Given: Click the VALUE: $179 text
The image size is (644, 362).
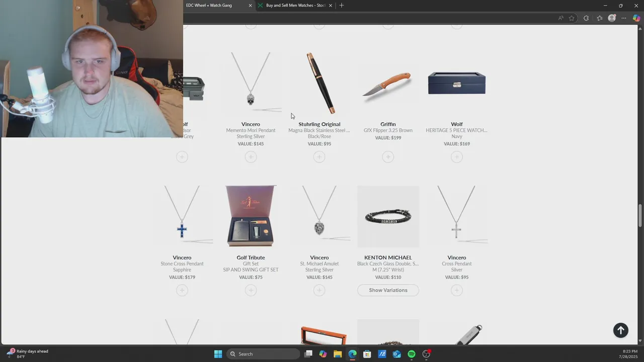Looking at the screenshot, I should [x=182, y=277].
